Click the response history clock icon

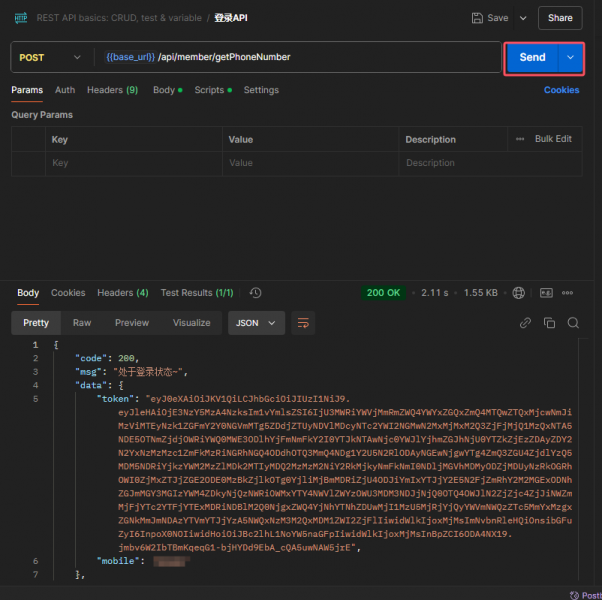[x=255, y=293]
